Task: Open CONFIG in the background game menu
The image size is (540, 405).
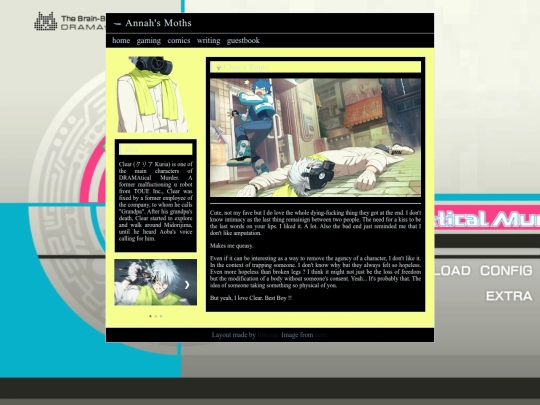Action: (x=506, y=270)
